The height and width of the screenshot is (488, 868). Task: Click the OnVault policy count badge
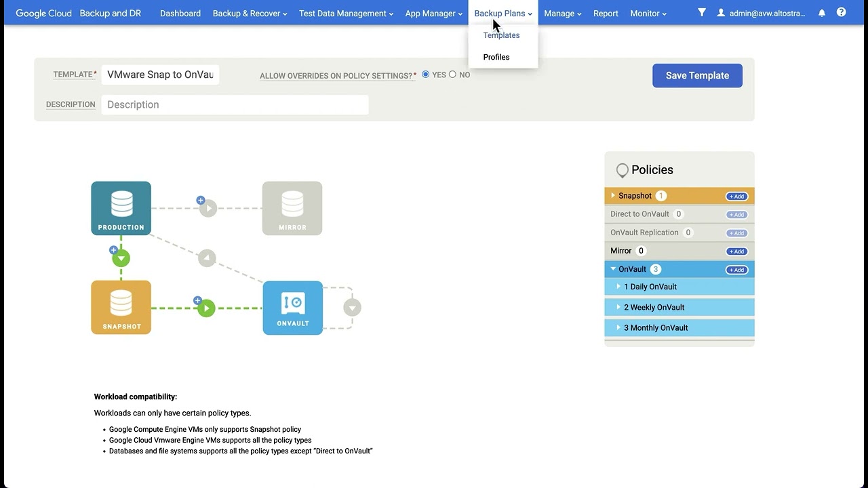[x=656, y=269]
